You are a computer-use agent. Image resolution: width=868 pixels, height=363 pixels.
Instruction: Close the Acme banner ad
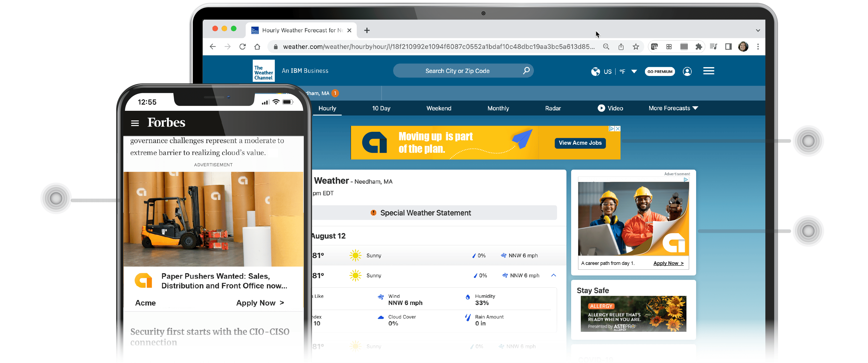617,128
